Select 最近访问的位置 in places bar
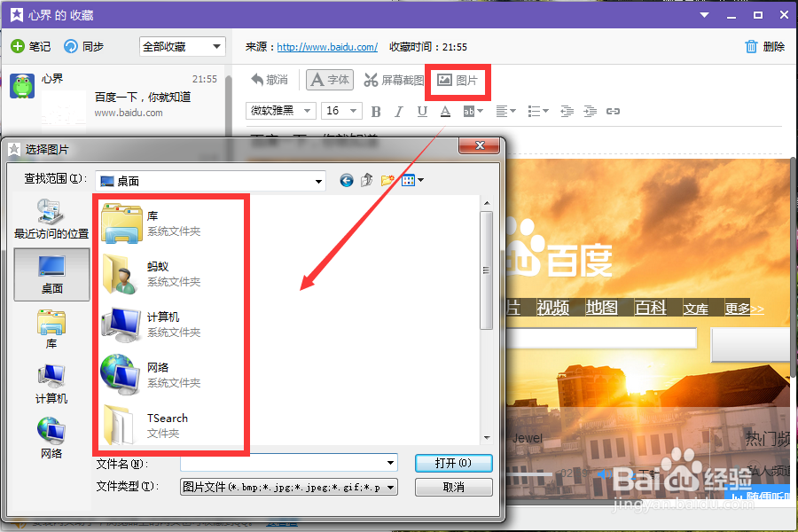The height and width of the screenshot is (532, 798). click(51, 219)
